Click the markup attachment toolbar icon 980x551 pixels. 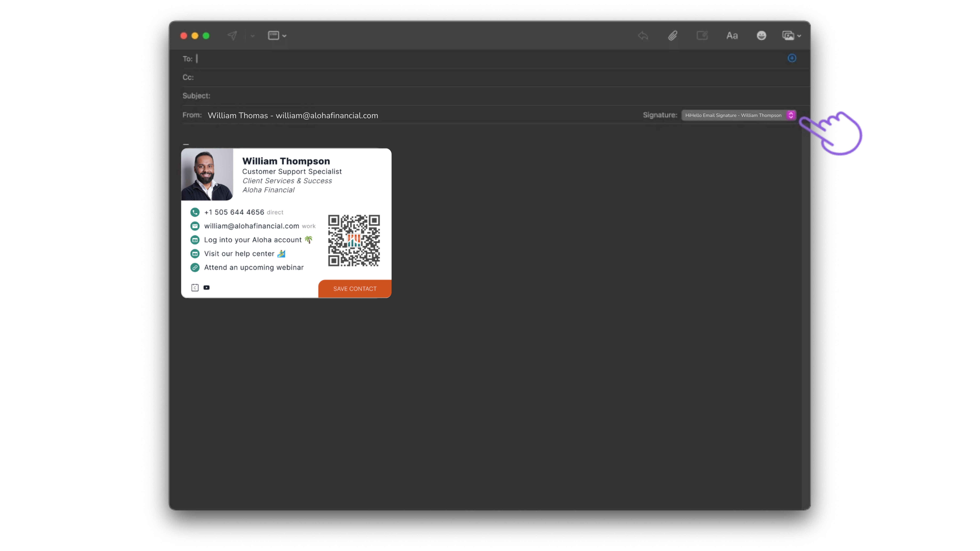point(702,35)
